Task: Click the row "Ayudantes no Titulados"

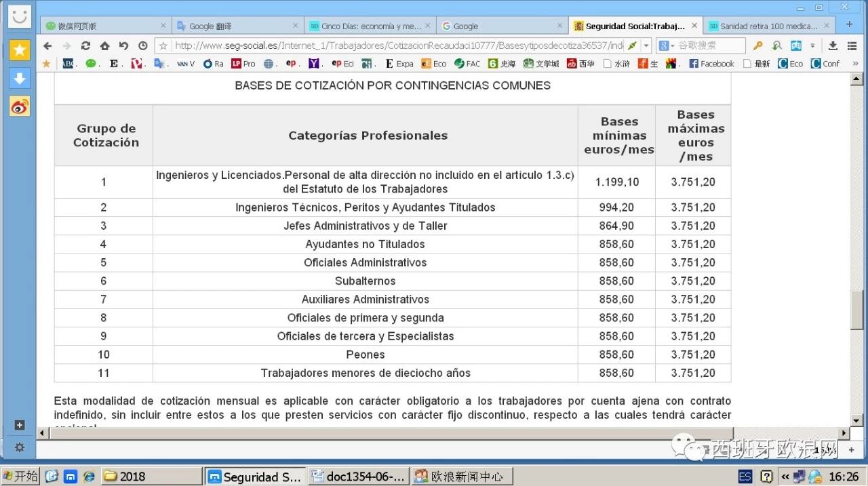Action: coord(393,244)
